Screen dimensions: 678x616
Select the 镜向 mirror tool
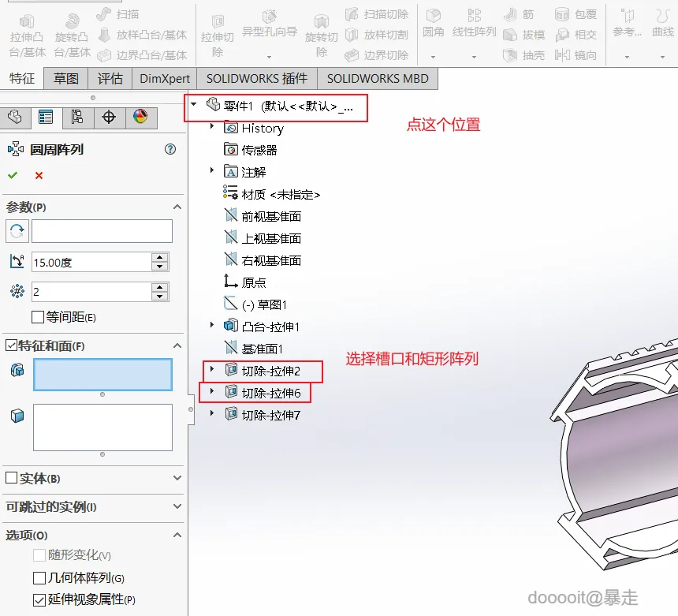[576, 55]
